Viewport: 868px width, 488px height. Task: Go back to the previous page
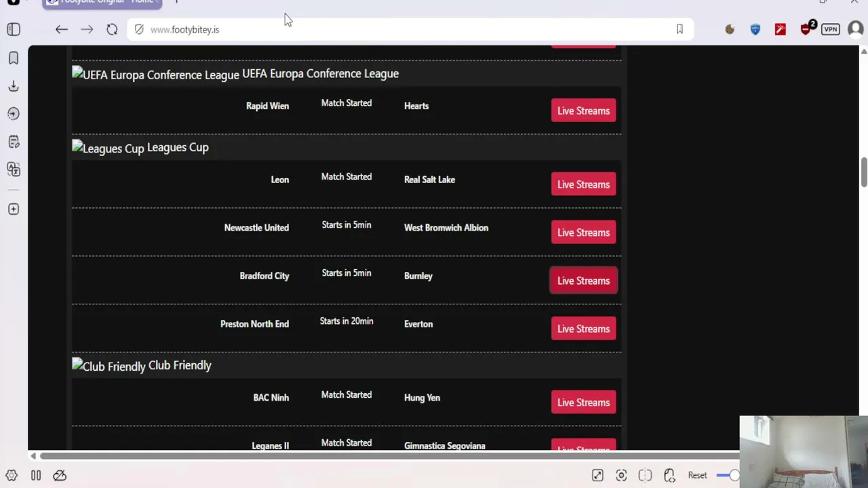(x=62, y=29)
